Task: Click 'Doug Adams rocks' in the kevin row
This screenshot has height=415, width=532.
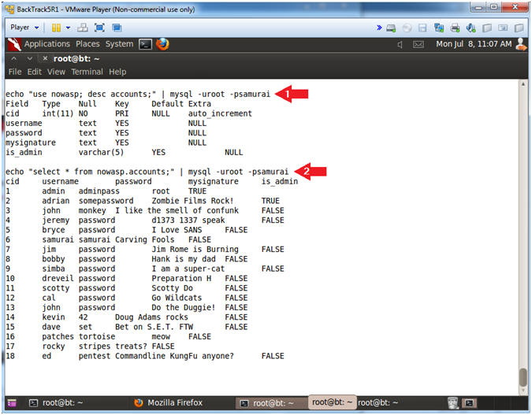Action: [x=151, y=317]
